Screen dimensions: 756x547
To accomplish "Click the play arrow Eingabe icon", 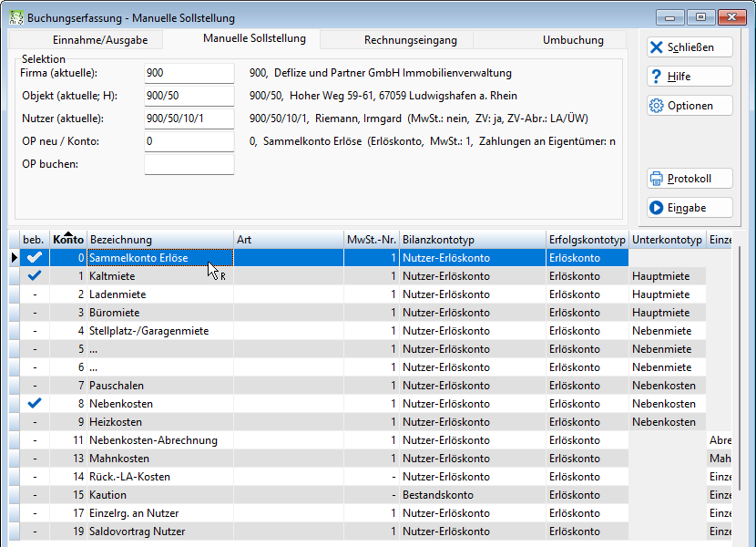I will coord(656,208).
